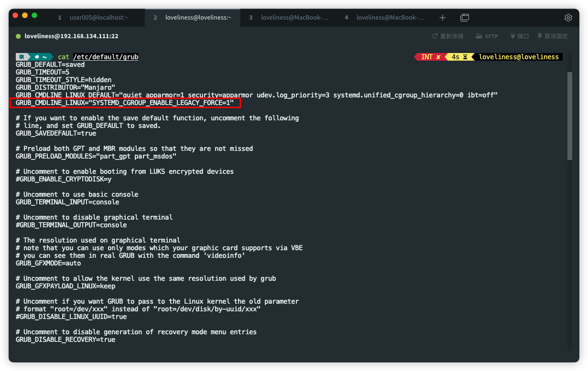Screen dimensions: 588x371
Task: Click the home directory prompt segment
Action: click(41, 57)
